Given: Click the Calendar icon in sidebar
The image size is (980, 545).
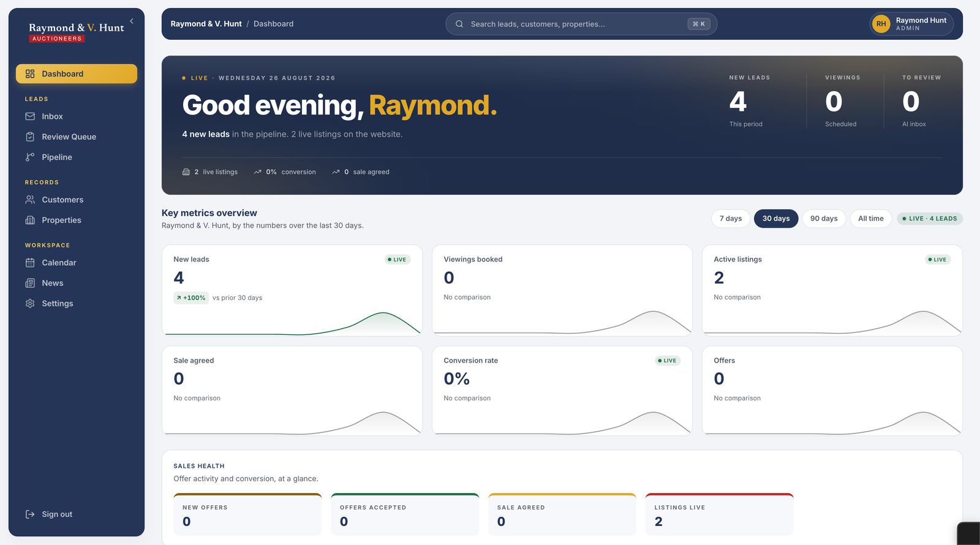Looking at the screenshot, I should click(30, 263).
